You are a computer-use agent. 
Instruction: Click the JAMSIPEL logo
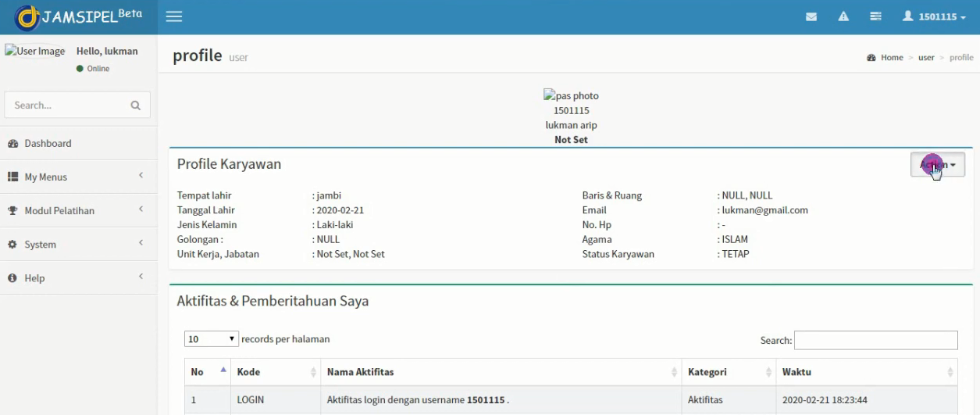[78, 17]
